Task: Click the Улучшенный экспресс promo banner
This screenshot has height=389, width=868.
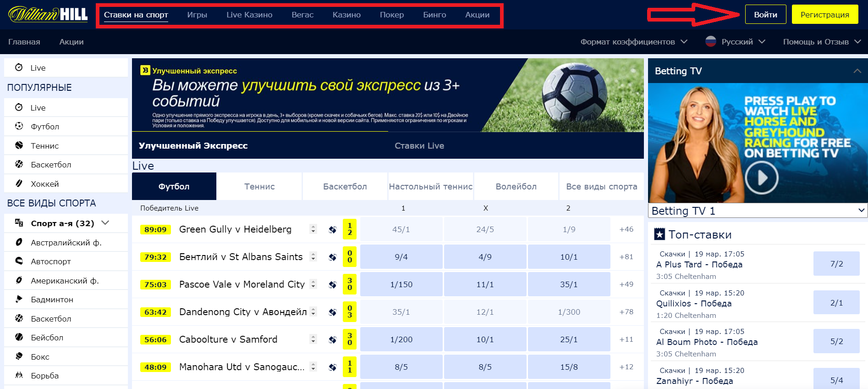Action: coord(388,95)
